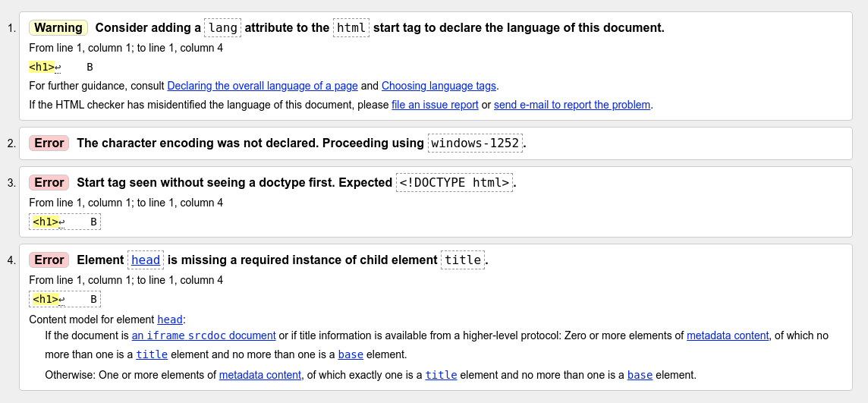The image size is (868, 403).
Task: Click the "windows-1252" code label
Action: (475, 143)
